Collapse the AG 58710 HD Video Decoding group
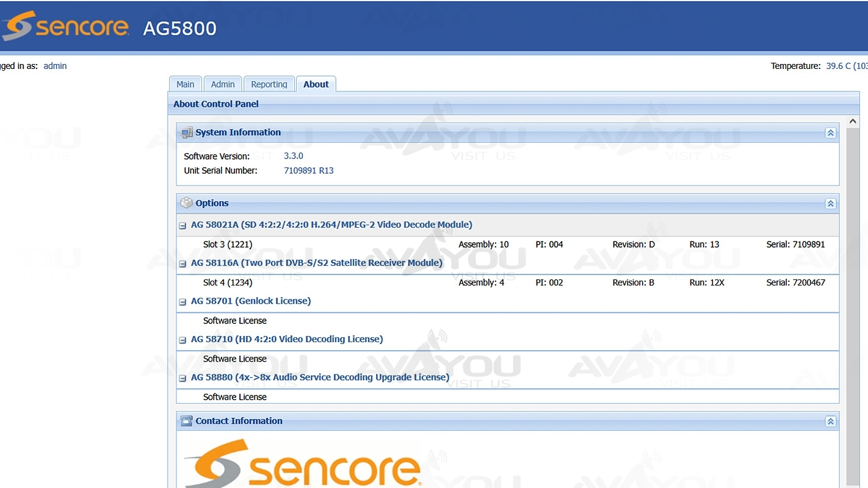The image size is (868, 488). click(183, 340)
